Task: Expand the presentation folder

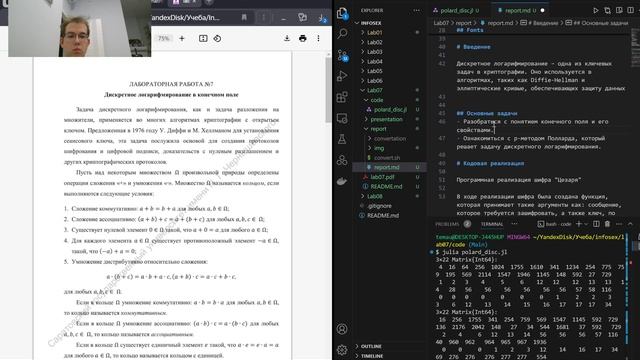Action: [x=386, y=119]
